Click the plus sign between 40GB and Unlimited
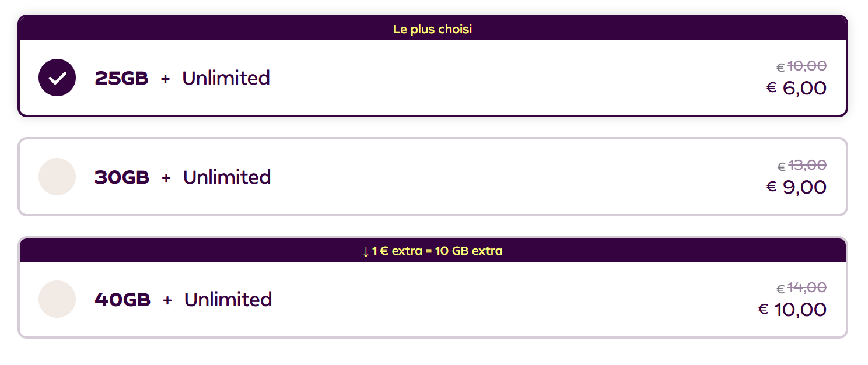The image size is (868, 365). point(167,299)
